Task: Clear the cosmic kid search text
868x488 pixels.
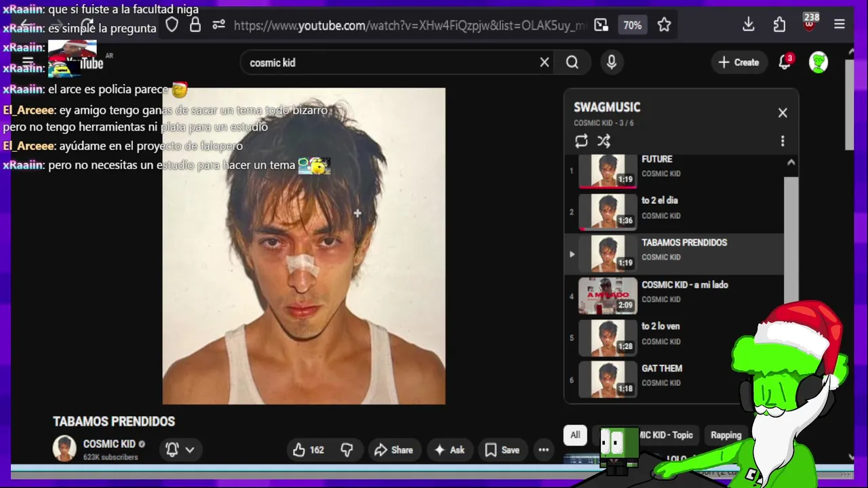Action: 545,62
